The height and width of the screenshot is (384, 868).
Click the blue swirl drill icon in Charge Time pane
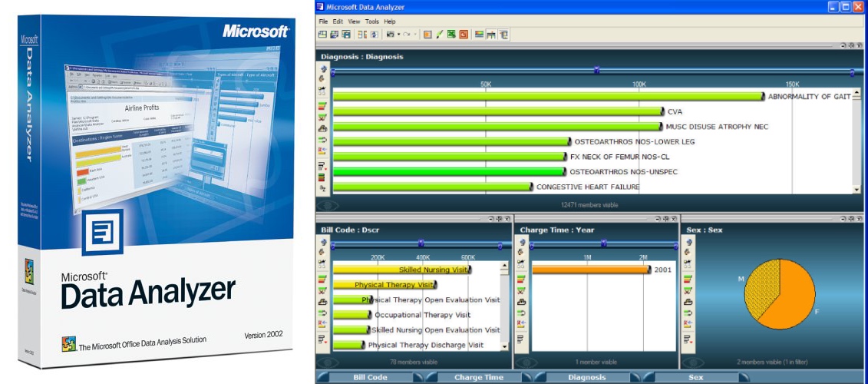tap(521, 242)
